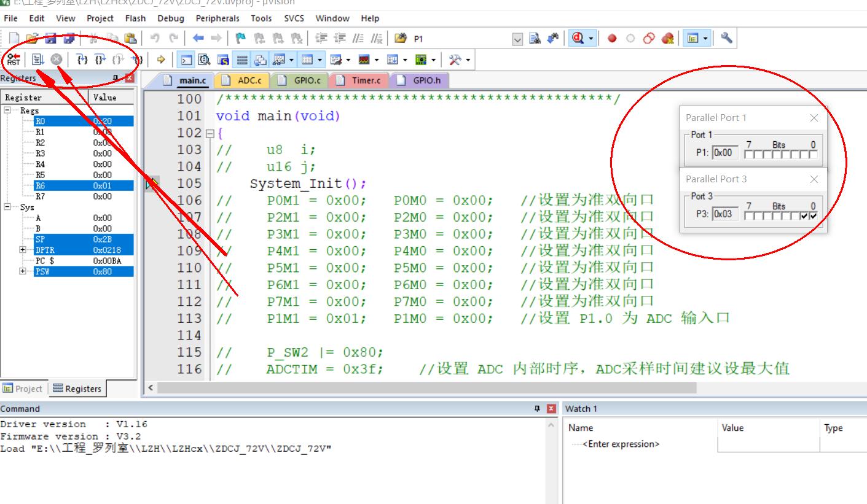Screen dimensions: 867x504
Task: Check bit 7 of Port 1
Action: click(x=749, y=155)
